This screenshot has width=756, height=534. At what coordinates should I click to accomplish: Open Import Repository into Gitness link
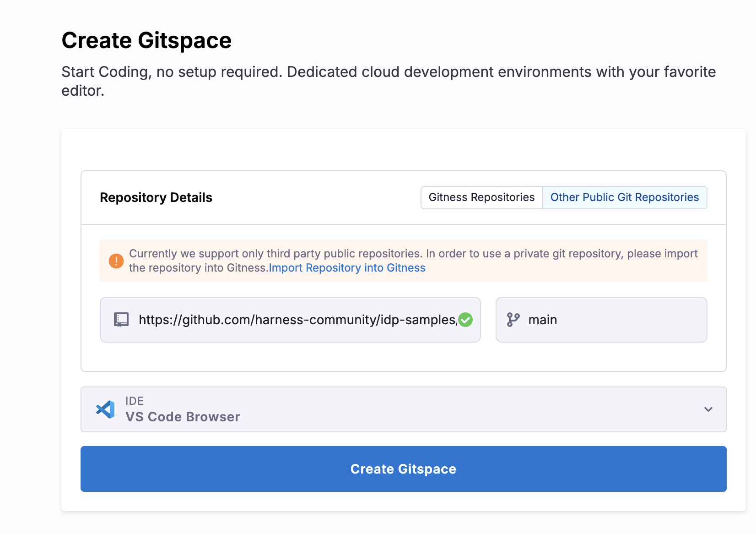tap(347, 268)
